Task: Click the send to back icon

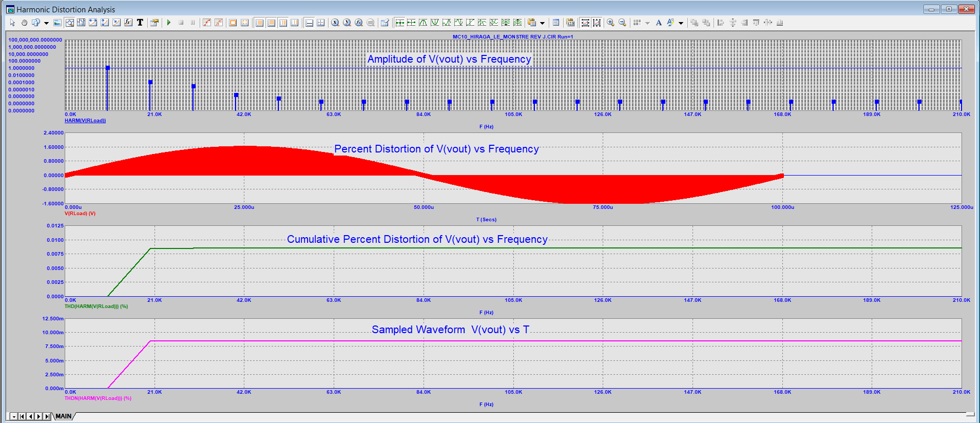Action: pos(706,23)
